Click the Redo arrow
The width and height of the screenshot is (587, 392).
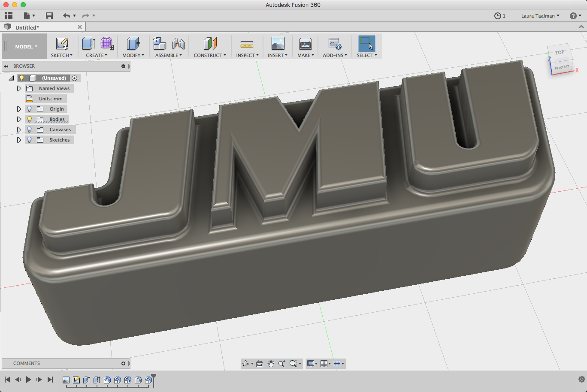click(x=85, y=16)
